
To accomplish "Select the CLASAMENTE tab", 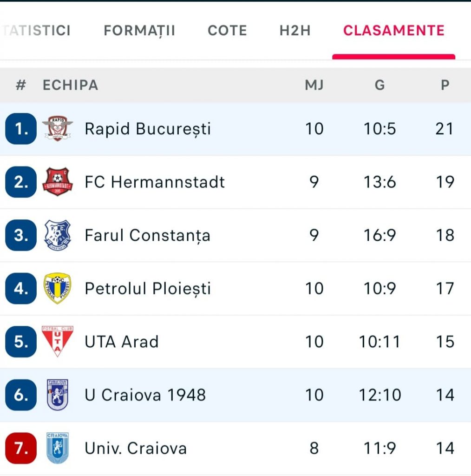I will tap(393, 31).
